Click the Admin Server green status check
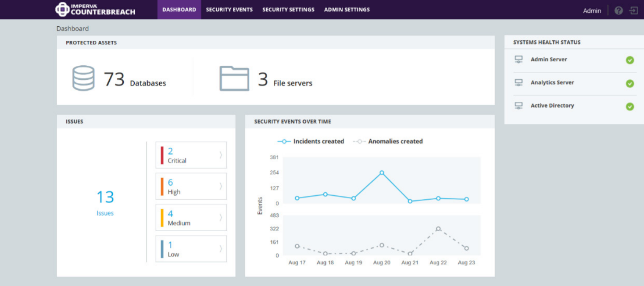Screen dimensions: 644x286 pos(630,60)
